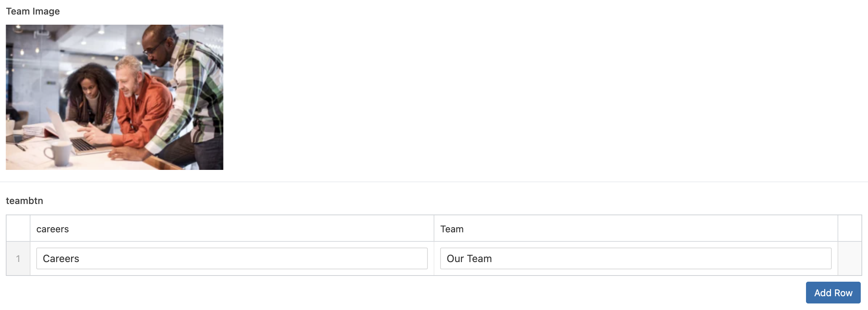Click the Team Image field label
Viewport: 868px width, 310px height.
(x=33, y=11)
